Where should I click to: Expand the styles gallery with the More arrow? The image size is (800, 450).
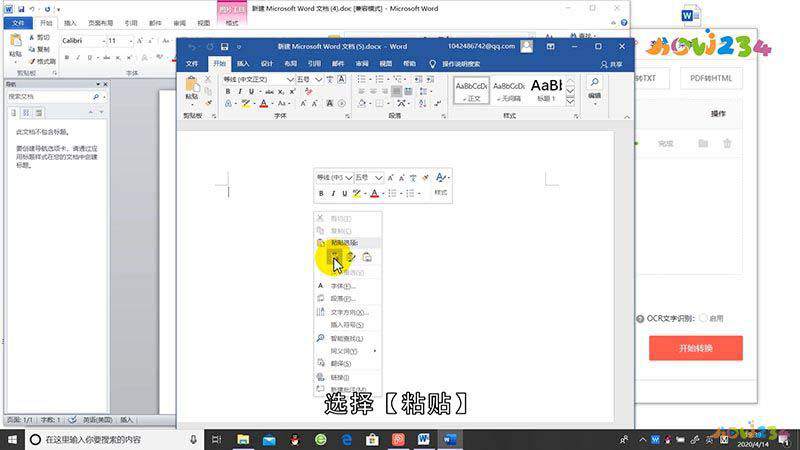click(570, 103)
